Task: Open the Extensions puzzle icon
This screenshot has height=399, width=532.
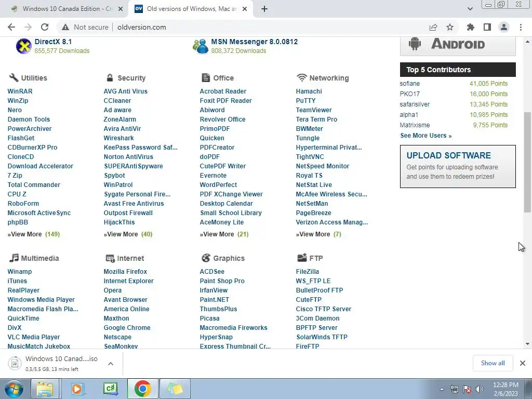Action: pyautogui.click(x=470, y=27)
